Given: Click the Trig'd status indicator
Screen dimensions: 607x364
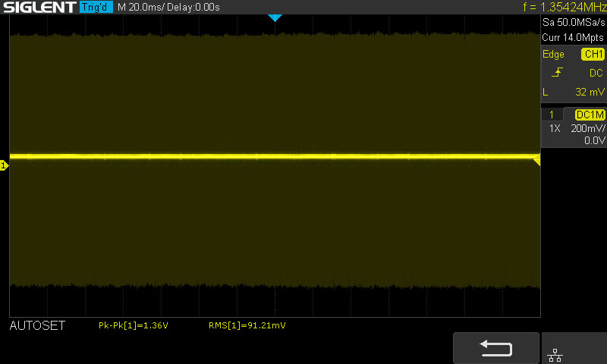Looking at the screenshot, I should click(x=96, y=7).
